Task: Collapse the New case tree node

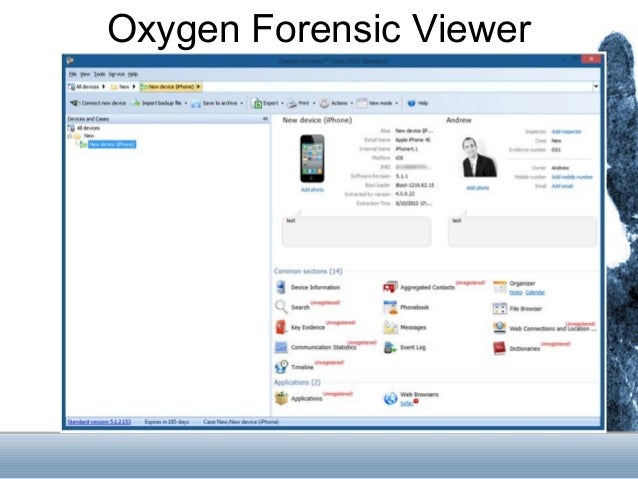Action: [x=70, y=136]
